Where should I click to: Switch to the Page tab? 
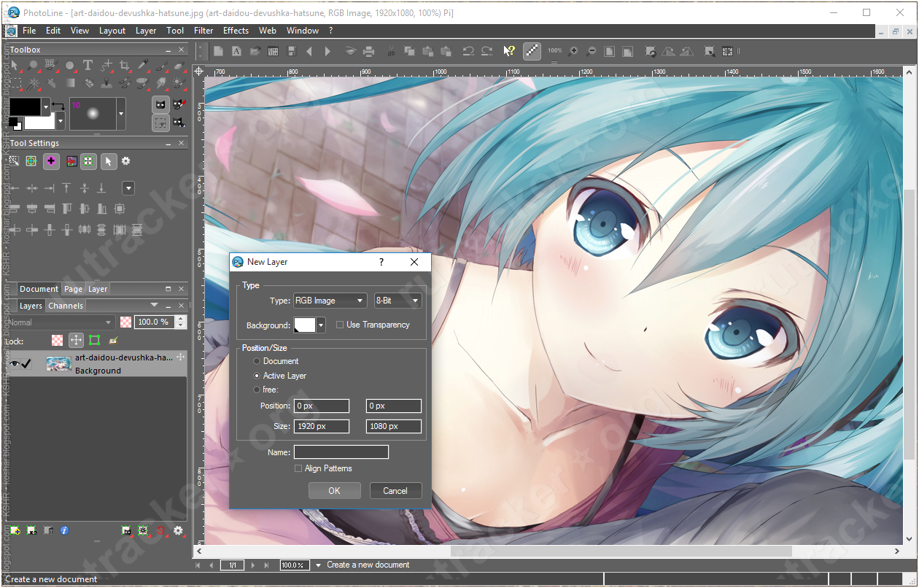(x=73, y=289)
